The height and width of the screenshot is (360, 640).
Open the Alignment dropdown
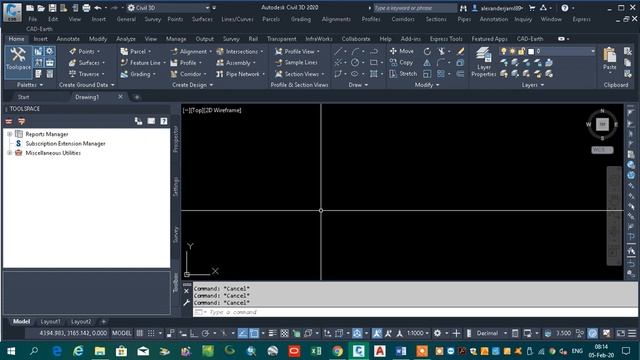coord(191,51)
